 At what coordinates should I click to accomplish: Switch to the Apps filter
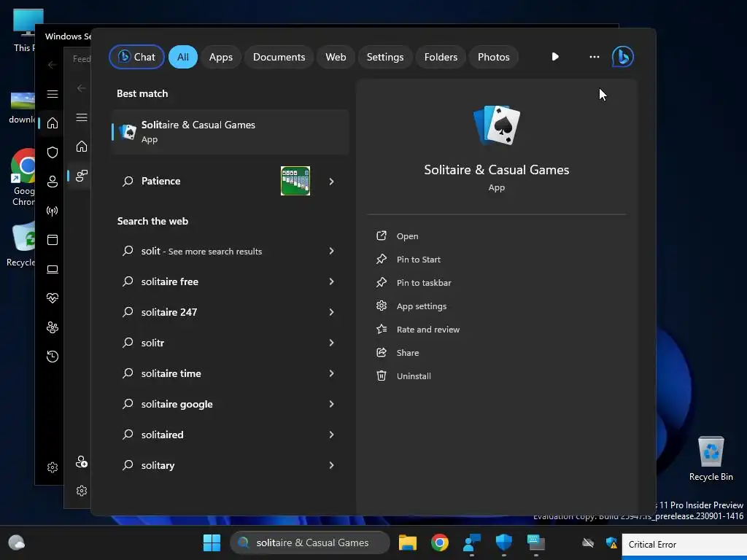(220, 57)
